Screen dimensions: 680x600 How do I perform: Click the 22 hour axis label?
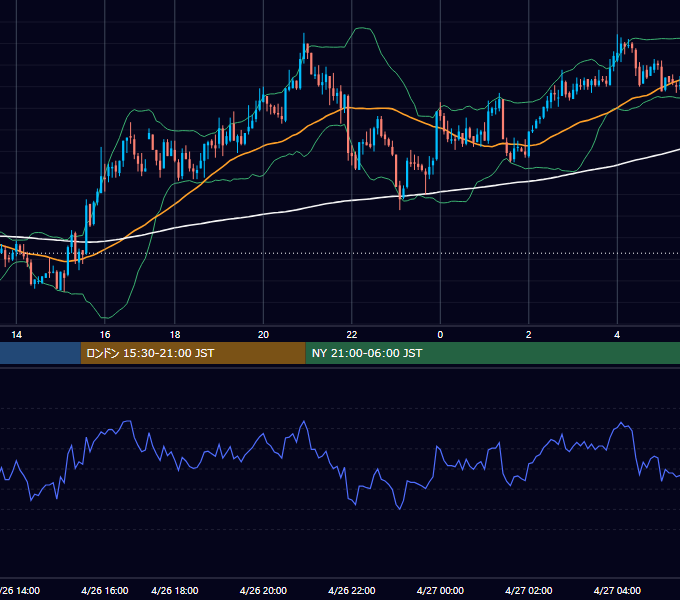[352, 335]
